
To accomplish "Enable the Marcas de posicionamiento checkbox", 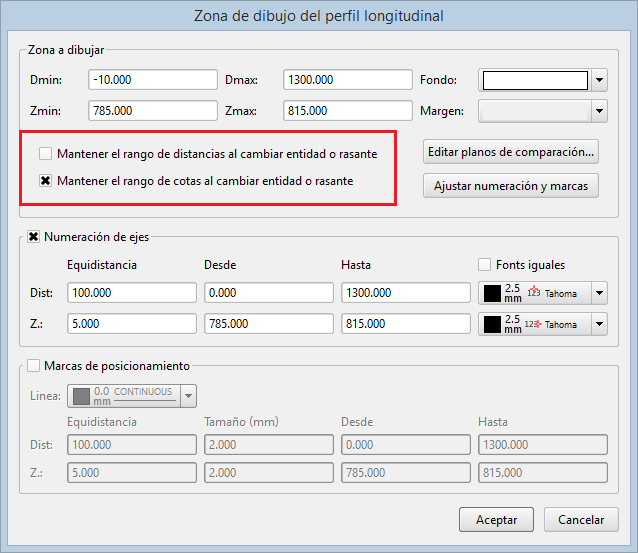I will pyautogui.click(x=35, y=366).
